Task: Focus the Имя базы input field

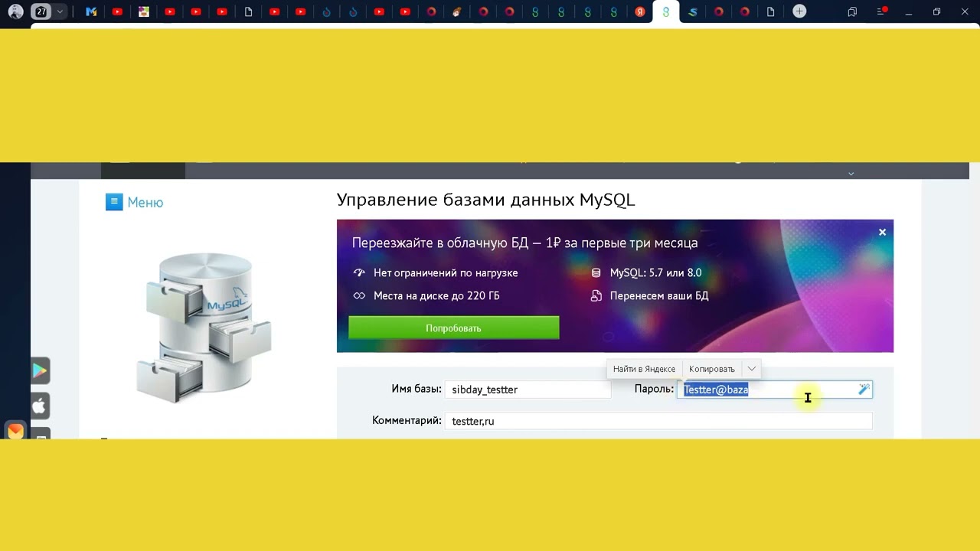Action: pos(528,390)
